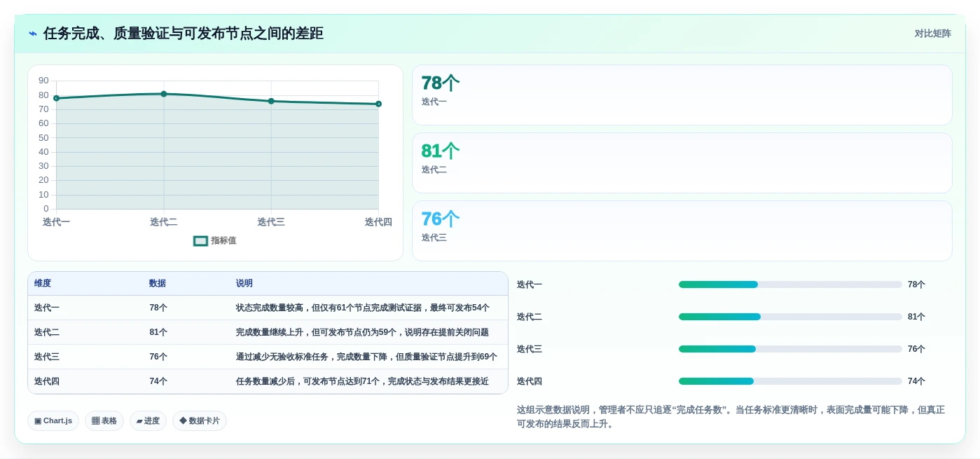The width and height of the screenshot is (980, 459).
Task: Select the 78个 迭代一 data card
Action: tap(682, 95)
